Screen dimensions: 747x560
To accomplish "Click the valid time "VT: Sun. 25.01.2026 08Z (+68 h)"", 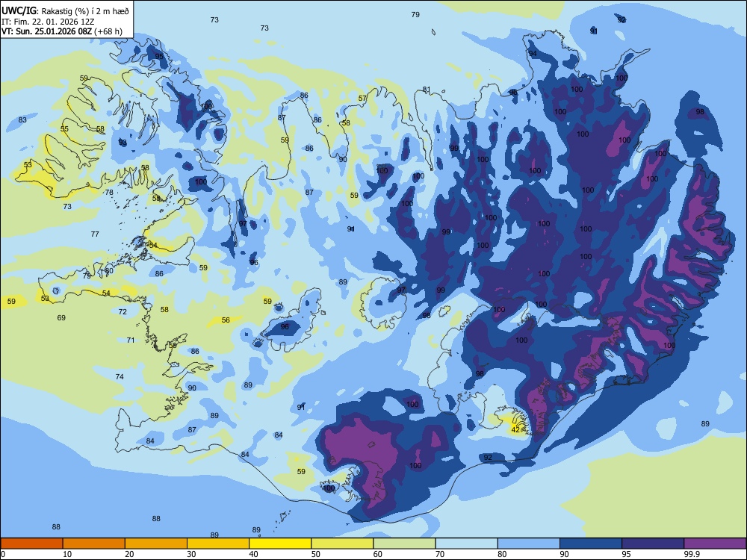I will pos(62,31).
